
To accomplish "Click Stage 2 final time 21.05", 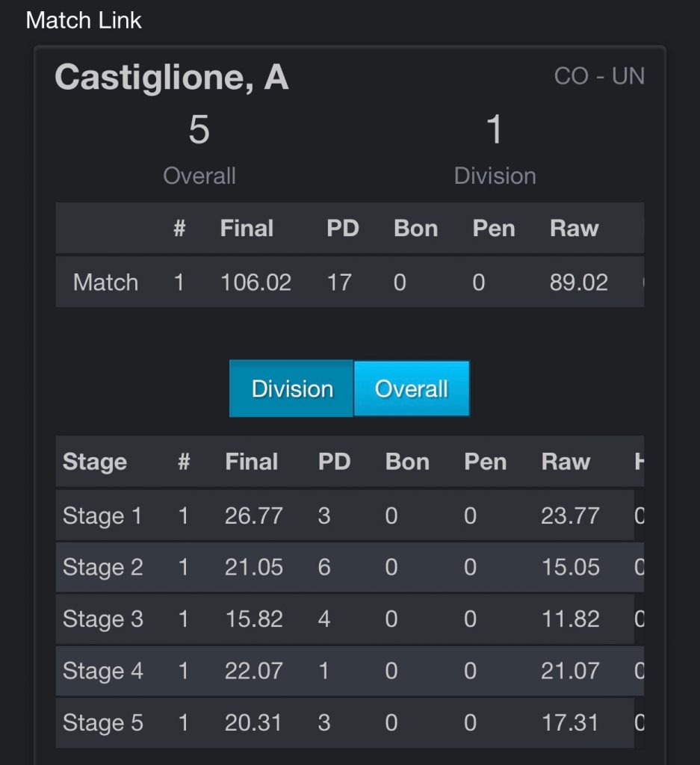I will (254, 568).
